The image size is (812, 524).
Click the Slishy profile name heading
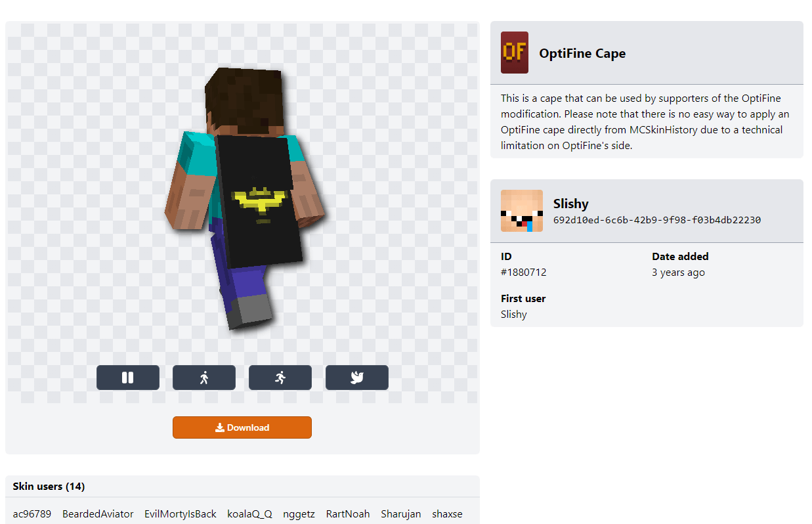[570, 204]
